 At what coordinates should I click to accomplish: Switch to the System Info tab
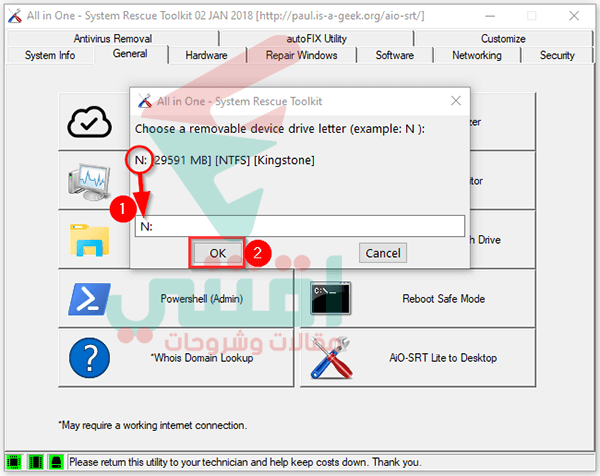(x=50, y=55)
